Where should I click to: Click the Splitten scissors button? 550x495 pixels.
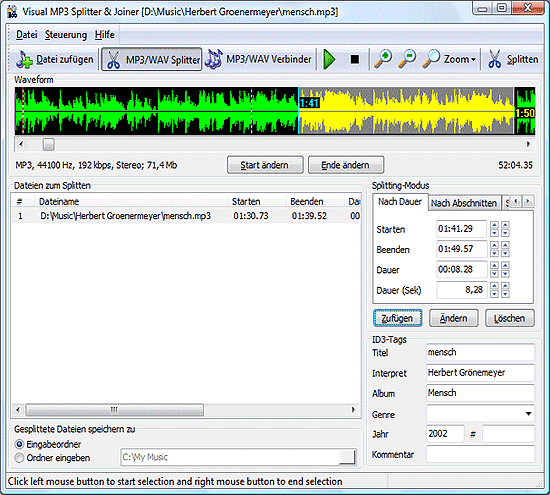click(513, 59)
